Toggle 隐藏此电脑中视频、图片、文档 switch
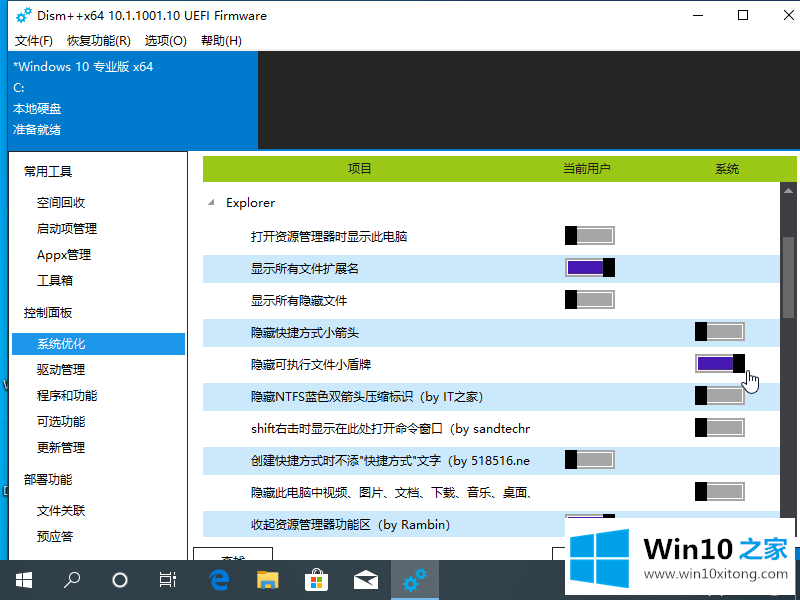 pyautogui.click(x=719, y=492)
